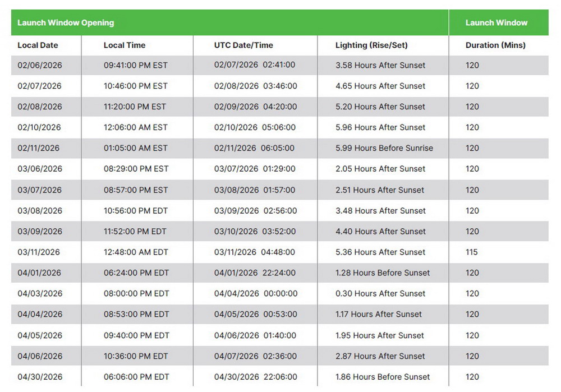Viewport: 561px width, 392px height.
Task: Click the Local Date column header
Action: pyautogui.click(x=38, y=45)
